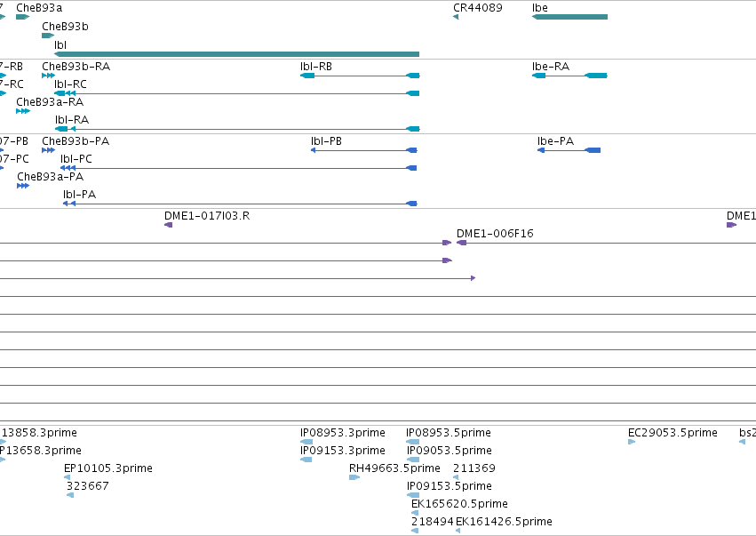Click the CheB93b-RA transcript arrows
This screenshot has width=756, height=536.
48,76
